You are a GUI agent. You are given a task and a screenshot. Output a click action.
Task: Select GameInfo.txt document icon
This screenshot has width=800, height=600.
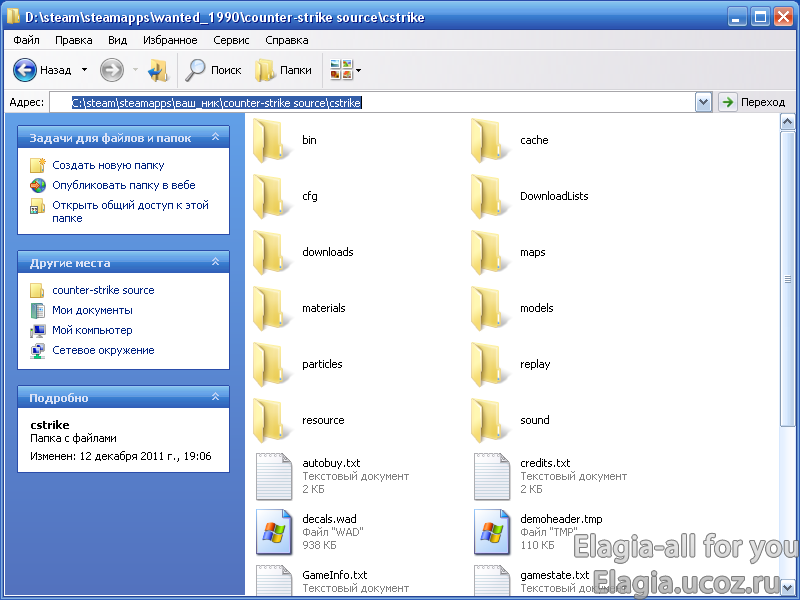tap(274, 580)
